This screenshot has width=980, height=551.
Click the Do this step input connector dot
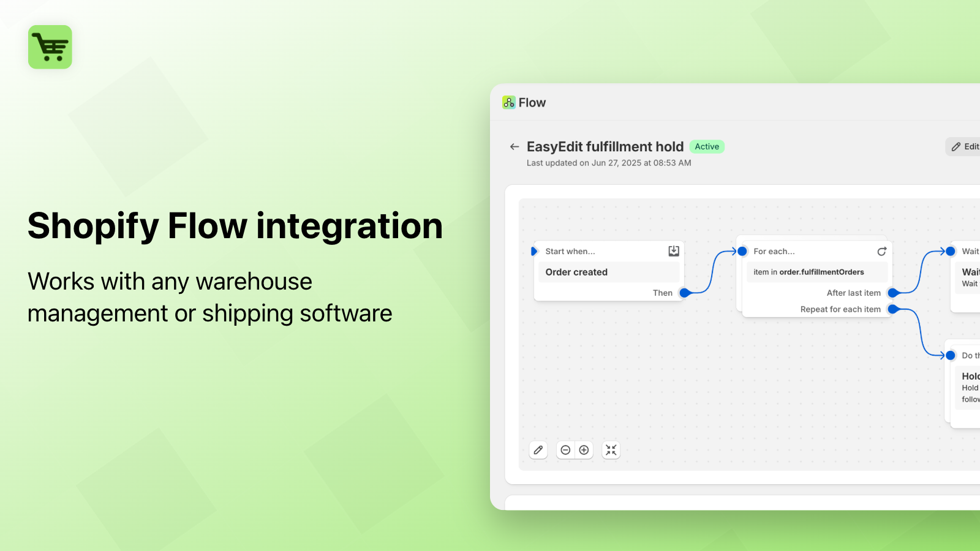coord(951,355)
